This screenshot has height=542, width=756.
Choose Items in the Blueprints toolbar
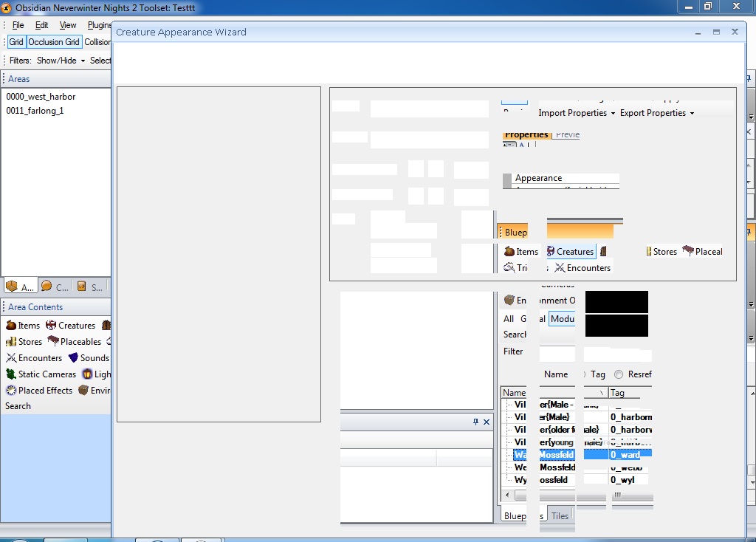[521, 251]
